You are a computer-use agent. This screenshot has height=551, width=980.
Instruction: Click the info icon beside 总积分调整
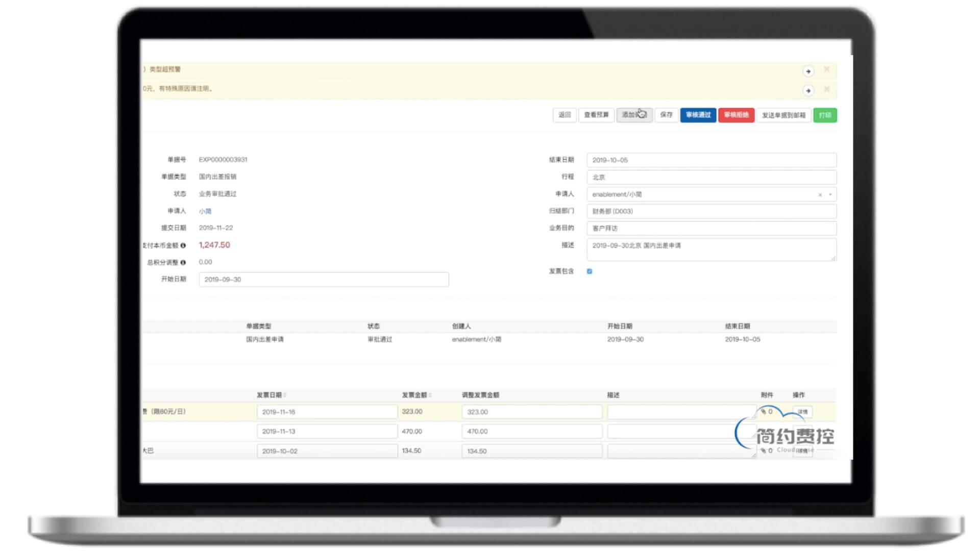coord(183,262)
